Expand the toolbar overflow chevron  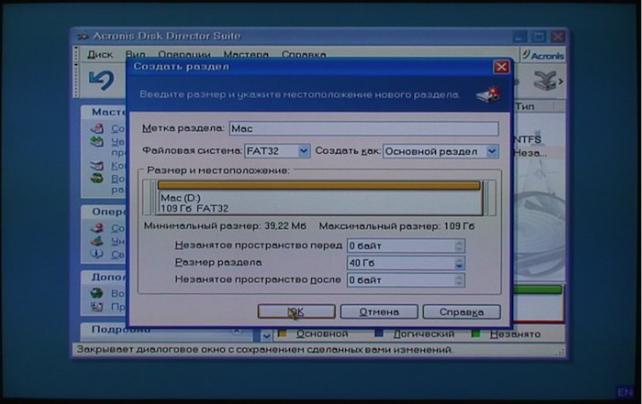[x=561, y=81]
